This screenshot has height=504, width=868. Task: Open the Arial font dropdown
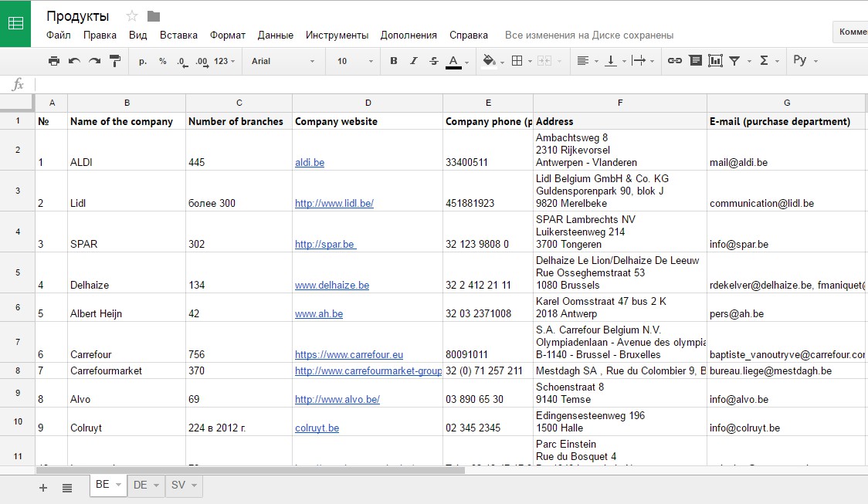pos(283,61)
